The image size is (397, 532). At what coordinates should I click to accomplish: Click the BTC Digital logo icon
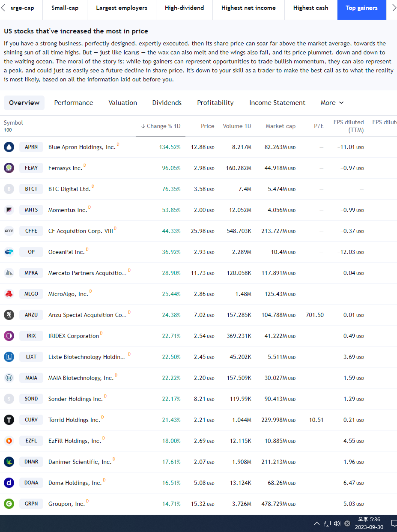[x=9, y=189]
